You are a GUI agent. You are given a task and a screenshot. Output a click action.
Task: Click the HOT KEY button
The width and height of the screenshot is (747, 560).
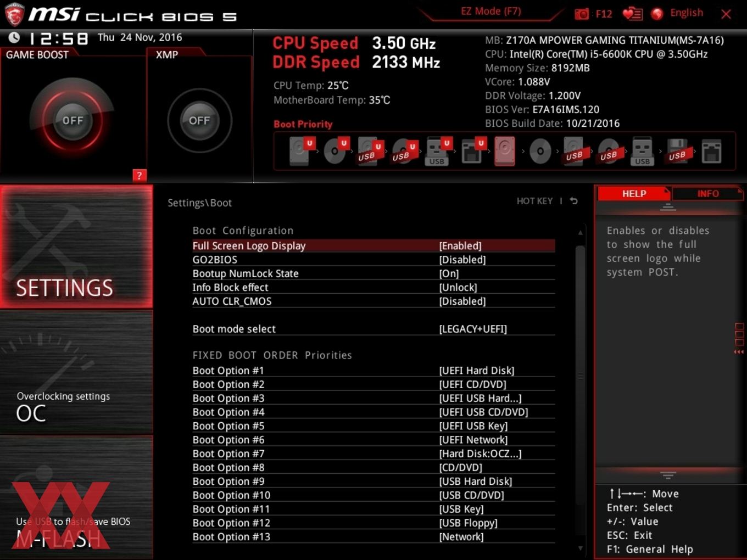pyautogui.click(x=534, y=201)
